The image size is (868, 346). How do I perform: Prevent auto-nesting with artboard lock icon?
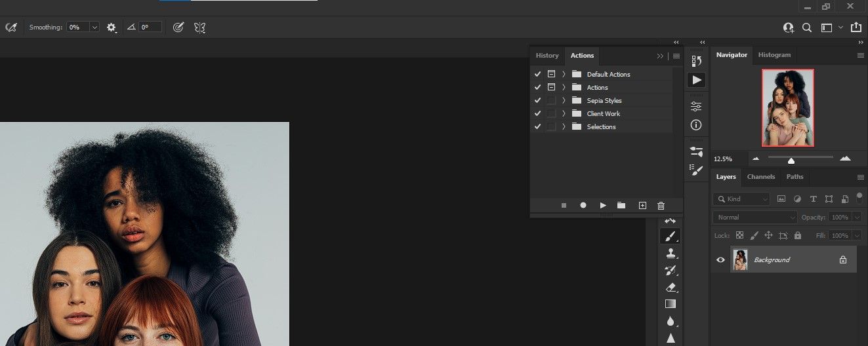point(783,235)
